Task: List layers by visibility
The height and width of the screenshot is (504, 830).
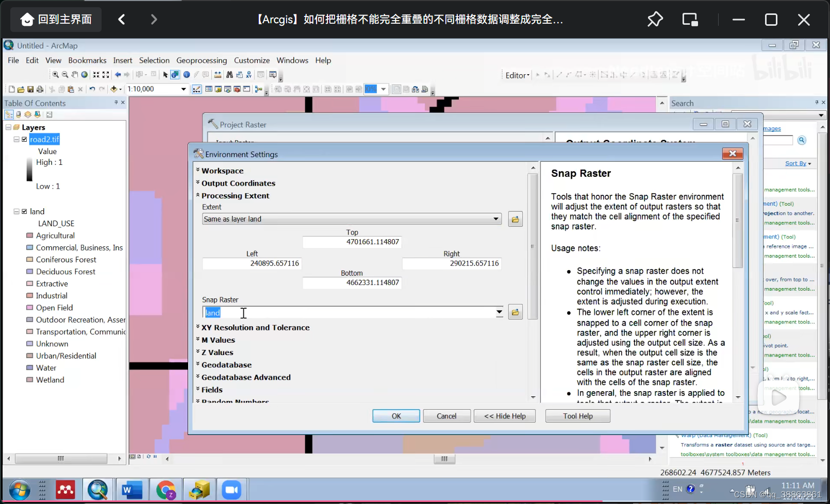Action: 28,114
